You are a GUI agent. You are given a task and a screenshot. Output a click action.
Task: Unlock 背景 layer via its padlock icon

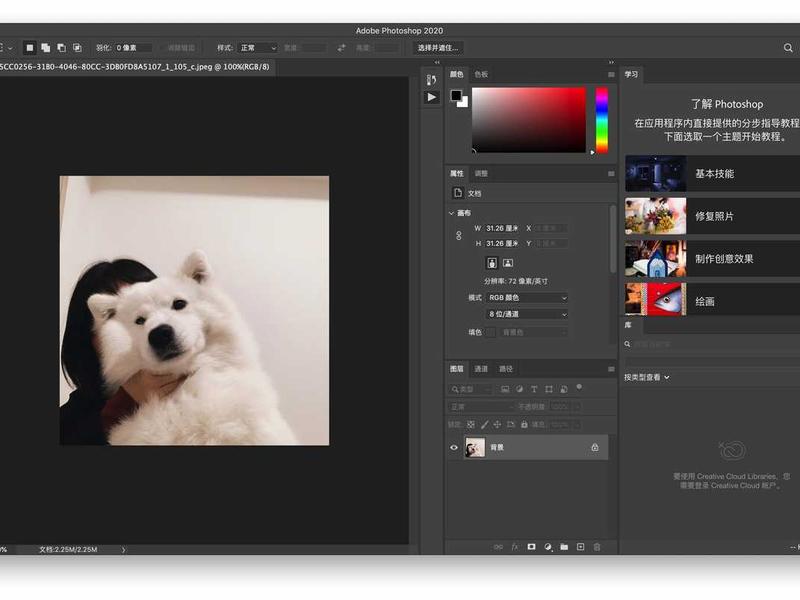pyautogui.click(x=594, y=447)
